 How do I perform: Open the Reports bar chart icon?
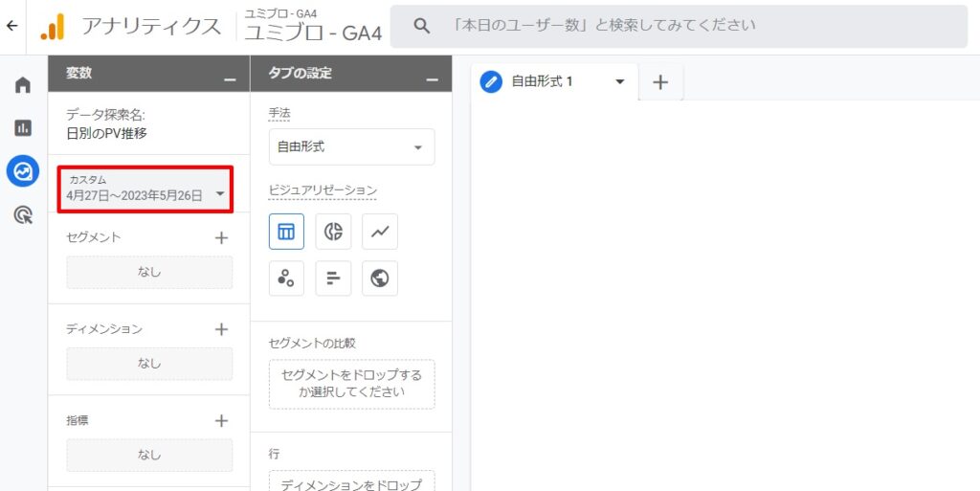[23, 127]
